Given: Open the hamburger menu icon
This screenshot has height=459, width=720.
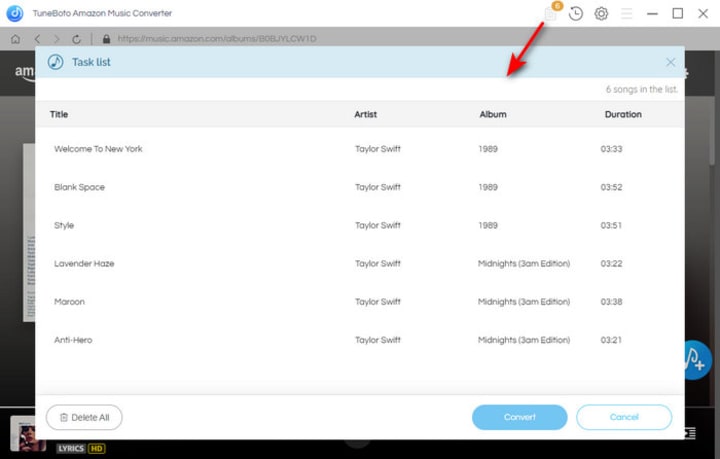Looking at the screenshot, I should [627, 14].
